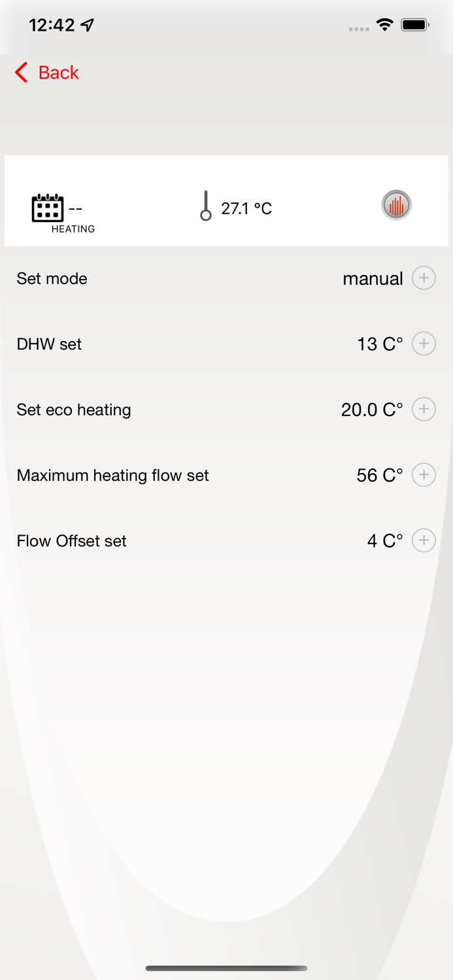The image size is (453, 980).
Task: Tap plus icon for Set eco heating
Action: (x=424, y=410)
